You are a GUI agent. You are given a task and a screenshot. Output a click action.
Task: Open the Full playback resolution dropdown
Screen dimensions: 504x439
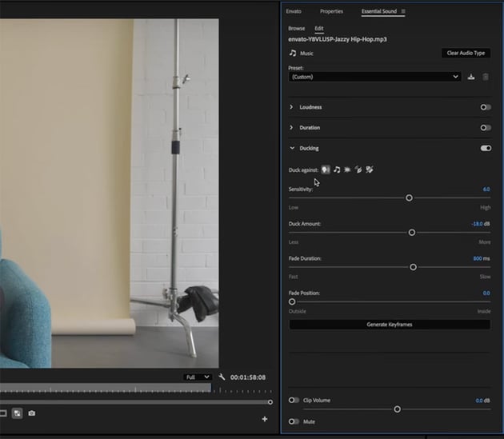click(198, 377)
